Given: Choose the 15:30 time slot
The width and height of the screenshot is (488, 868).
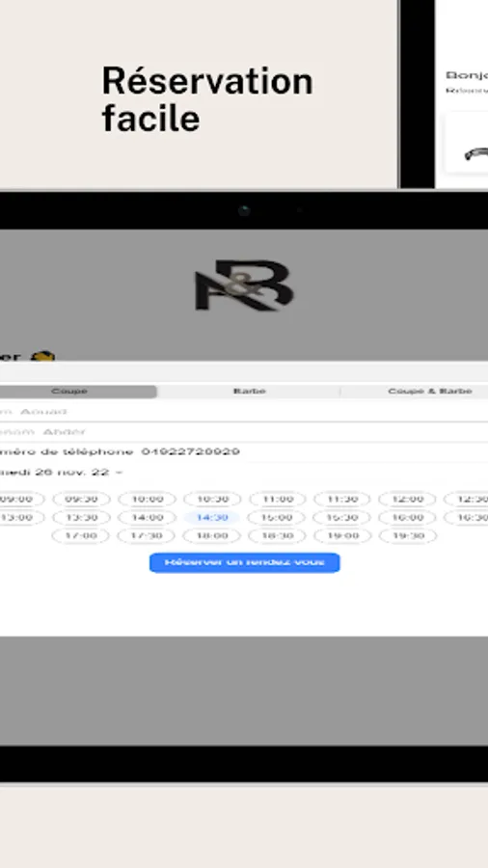Looking at the screenshot, I should click(342, 518).
